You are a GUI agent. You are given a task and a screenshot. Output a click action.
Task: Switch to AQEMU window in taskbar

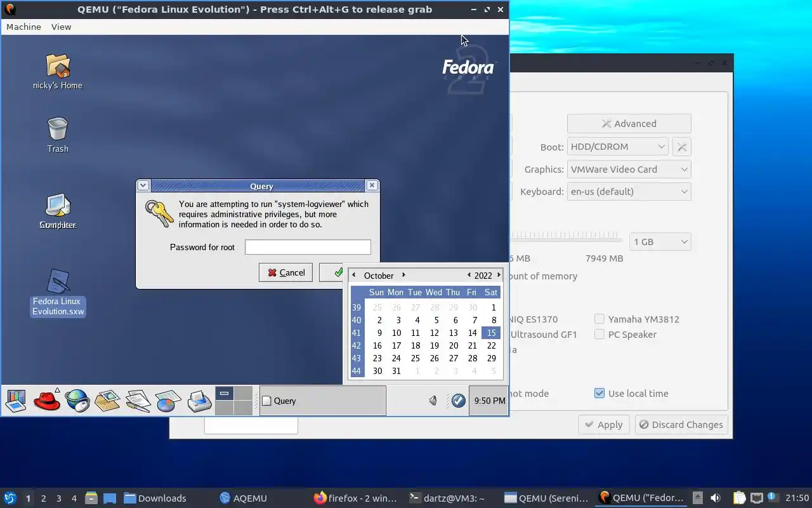click(244, 498)
